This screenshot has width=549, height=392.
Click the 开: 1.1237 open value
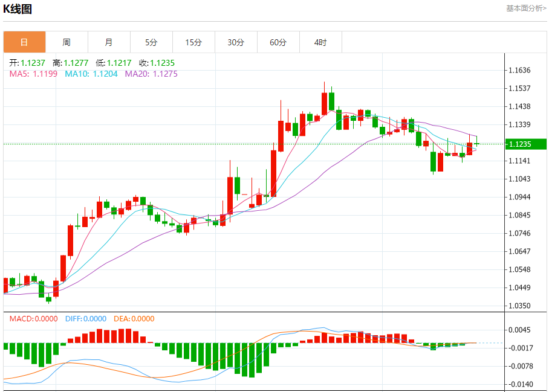(27, 63)
